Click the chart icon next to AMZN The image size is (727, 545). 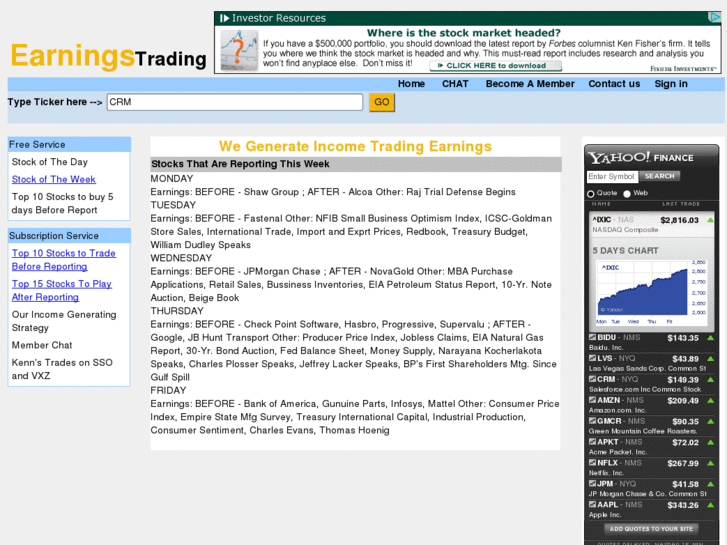[592, 400]
